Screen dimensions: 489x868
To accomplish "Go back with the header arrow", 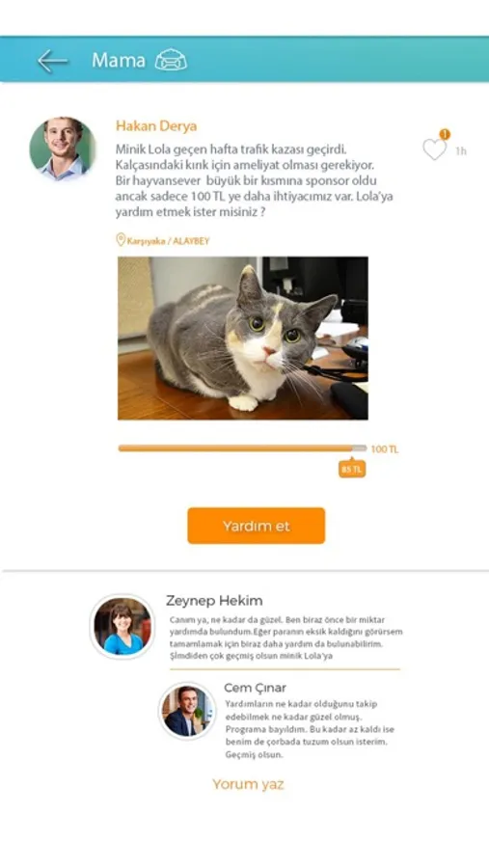I will [53, 61].
